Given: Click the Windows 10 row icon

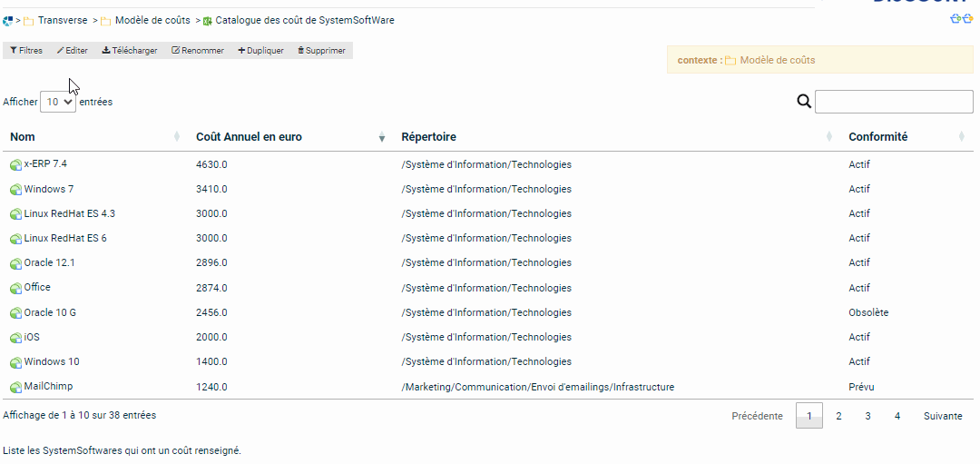Looking at the screenshot, I should (x=15, y=362).
